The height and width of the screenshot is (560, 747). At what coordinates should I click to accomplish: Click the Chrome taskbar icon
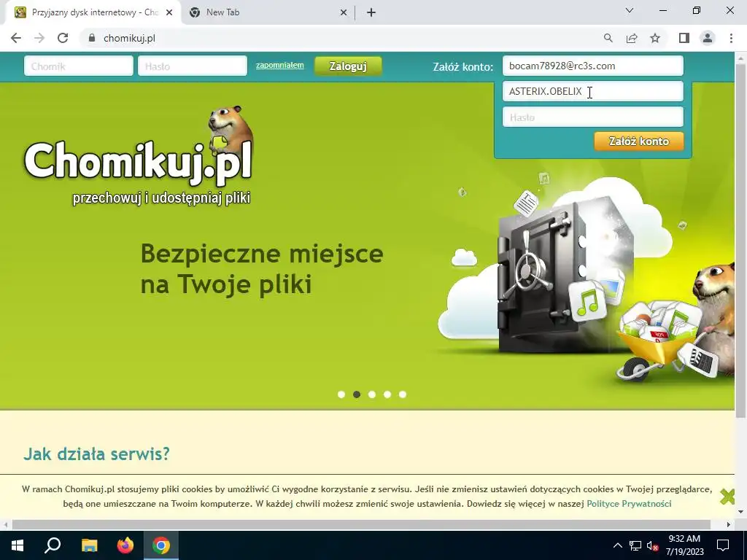click(x=161, y=545)
